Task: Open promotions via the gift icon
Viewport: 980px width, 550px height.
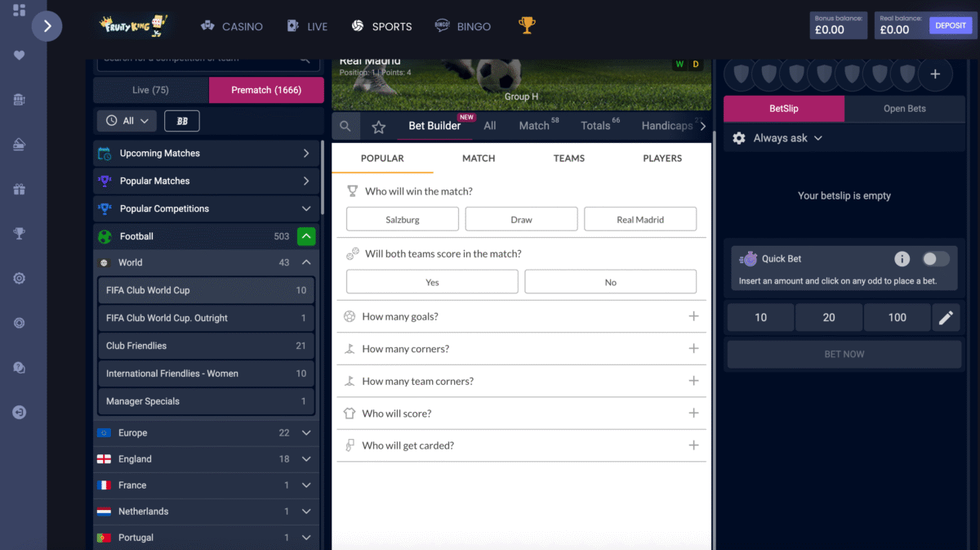Action: coord(20,190)
